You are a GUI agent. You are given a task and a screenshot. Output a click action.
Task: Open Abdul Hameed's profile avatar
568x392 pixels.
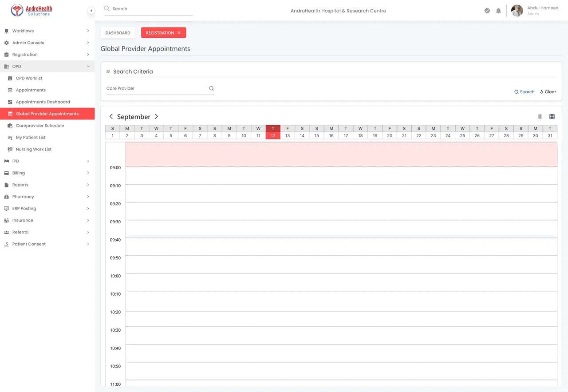[x=517, y=11]
